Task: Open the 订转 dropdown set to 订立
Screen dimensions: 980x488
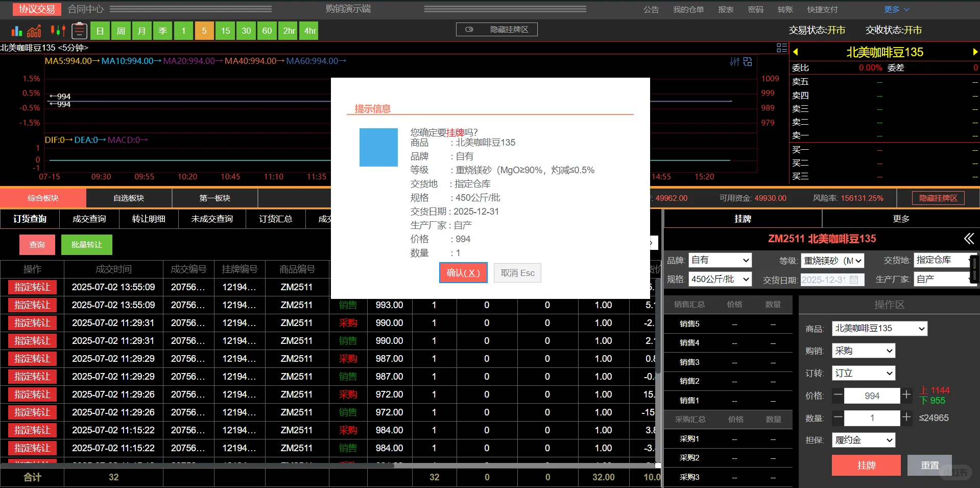Action: (x=863, y=373)
